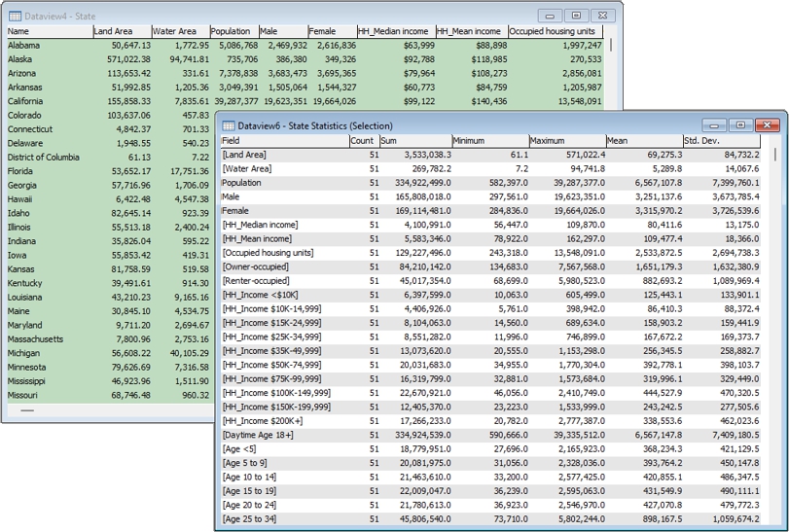Select the Std. Dev. column header
This screenshot has height=532, width=789.
[722, 141]
